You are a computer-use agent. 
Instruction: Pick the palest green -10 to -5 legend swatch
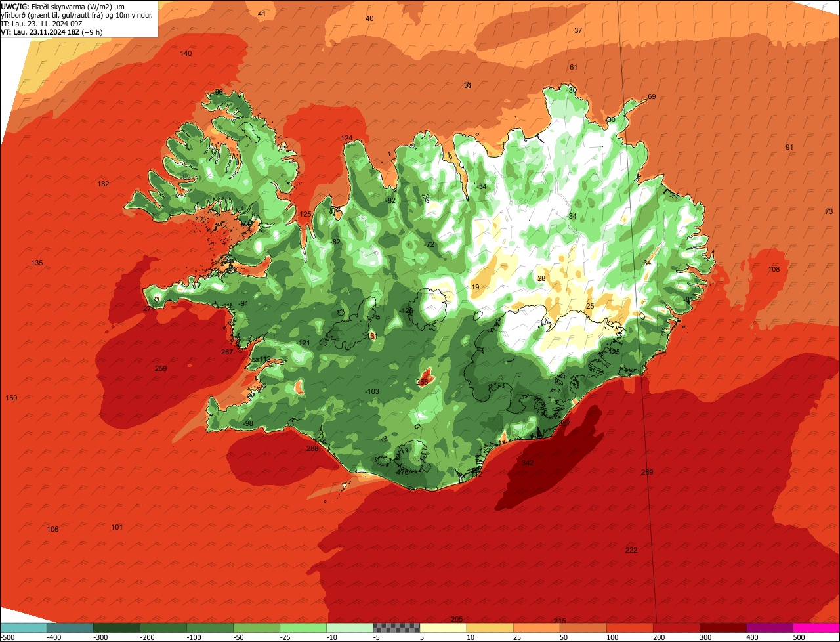pos(350,628)
